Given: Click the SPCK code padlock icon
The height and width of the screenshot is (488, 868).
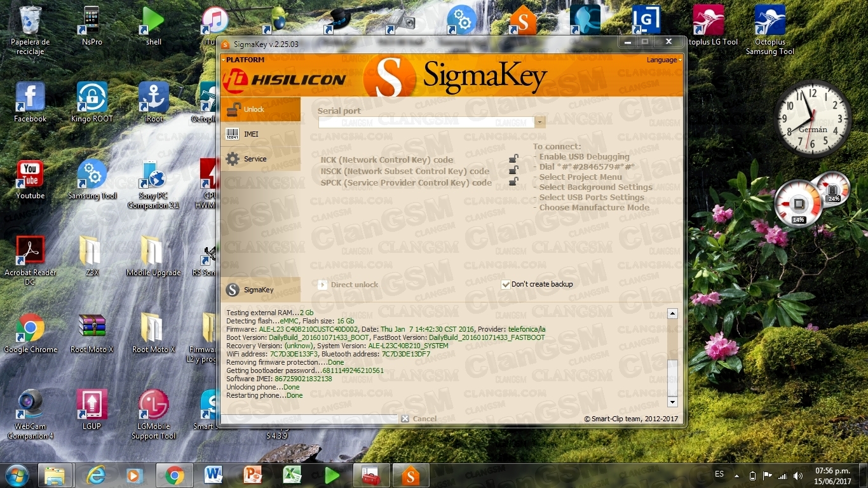Looking at the screenshot, I should click(x=513, y=182).
